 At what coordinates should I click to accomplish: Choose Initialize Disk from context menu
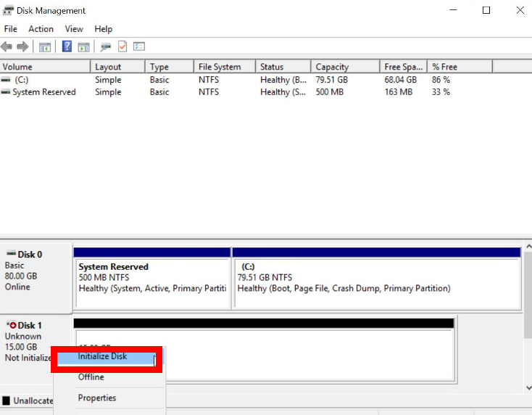click(102, 357)
